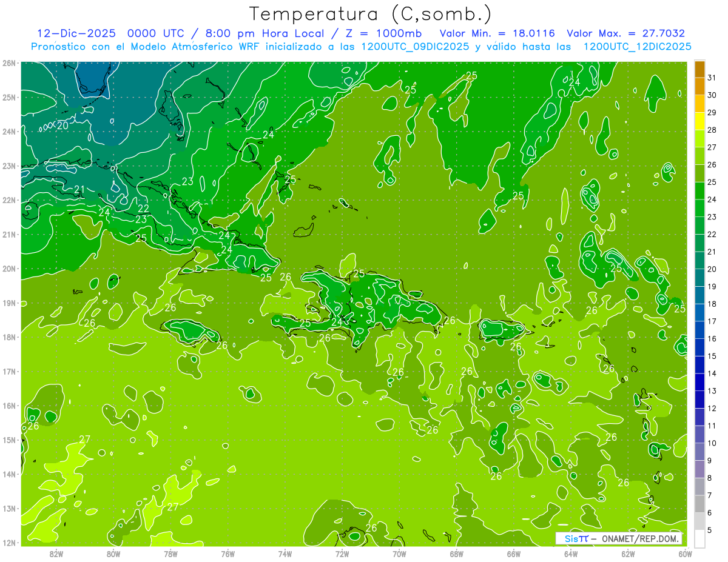Click the "SisPI – ONAMET/REP.DOM." credit label
Screen dimensions: 728x562
(x=619, y=538)
